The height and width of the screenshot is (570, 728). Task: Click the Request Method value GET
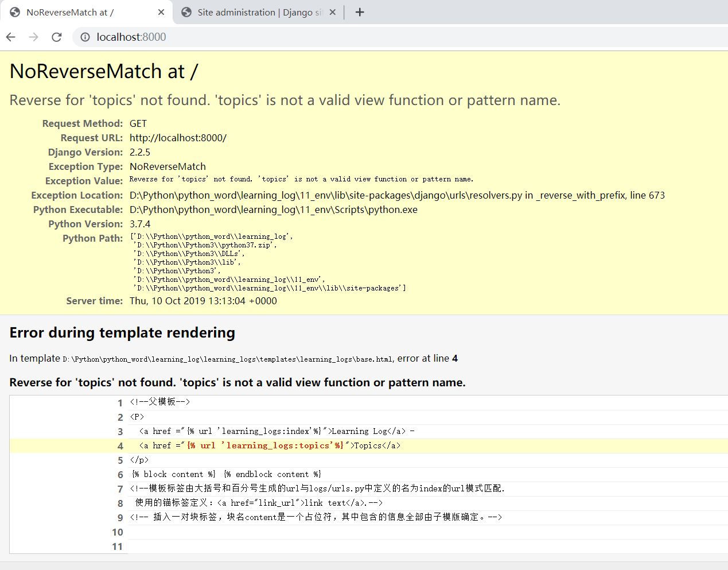coord(138,123)
